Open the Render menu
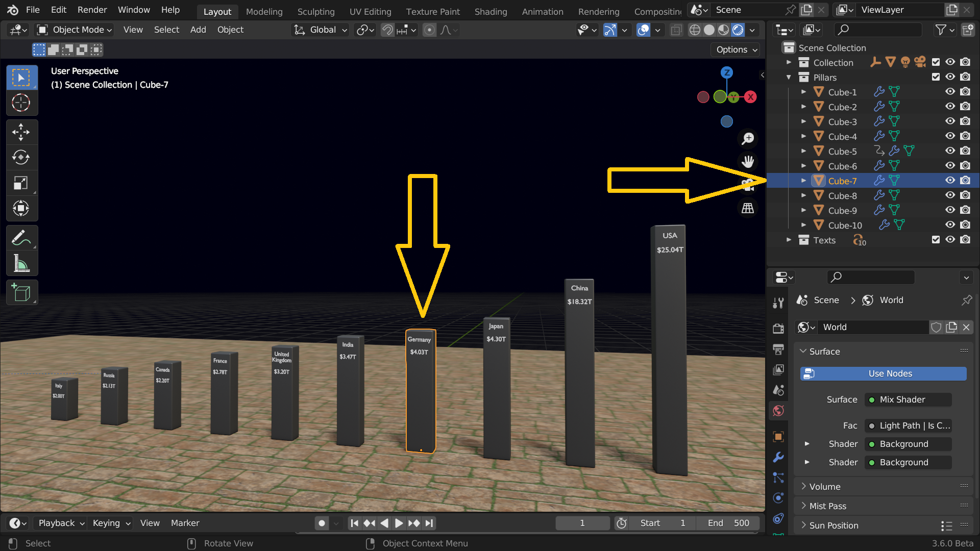Screen dimensions: 980x551 click(92, 10)
